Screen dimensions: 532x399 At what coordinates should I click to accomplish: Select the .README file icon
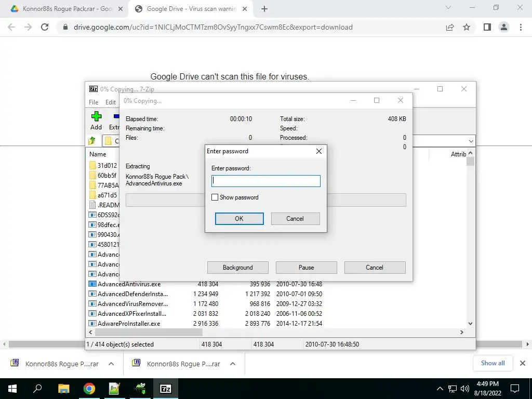(x=92, y=205)
